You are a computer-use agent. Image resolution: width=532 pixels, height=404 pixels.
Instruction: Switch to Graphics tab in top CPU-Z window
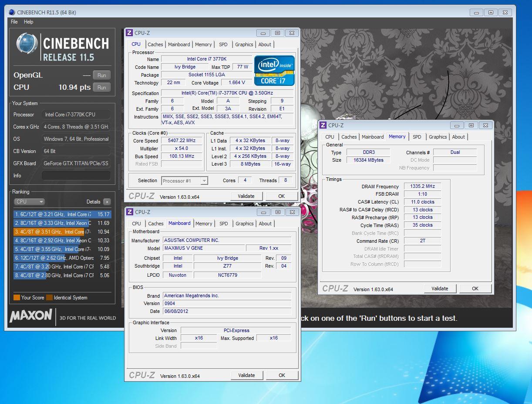tap(244, 44)
